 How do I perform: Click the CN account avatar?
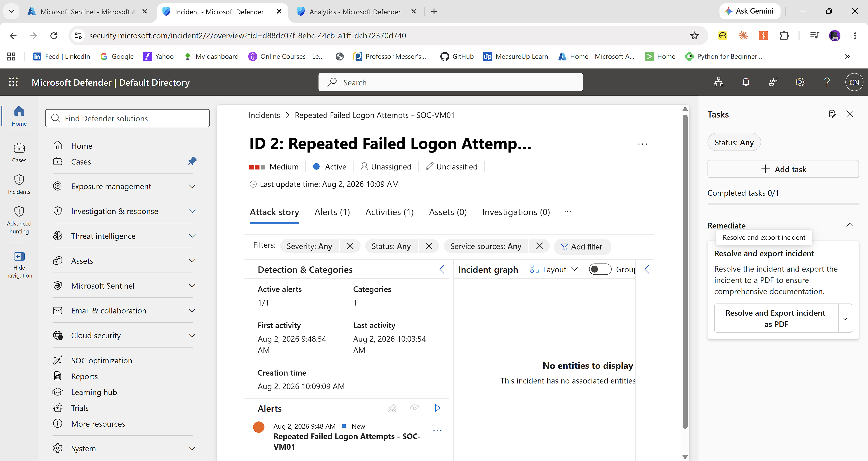(854, 82)
